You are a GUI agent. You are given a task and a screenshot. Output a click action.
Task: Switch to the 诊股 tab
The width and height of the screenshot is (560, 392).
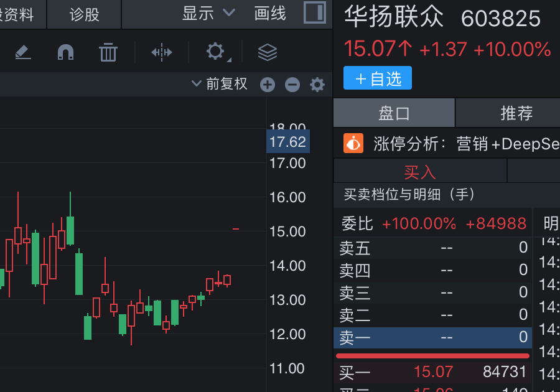(84, 14)
